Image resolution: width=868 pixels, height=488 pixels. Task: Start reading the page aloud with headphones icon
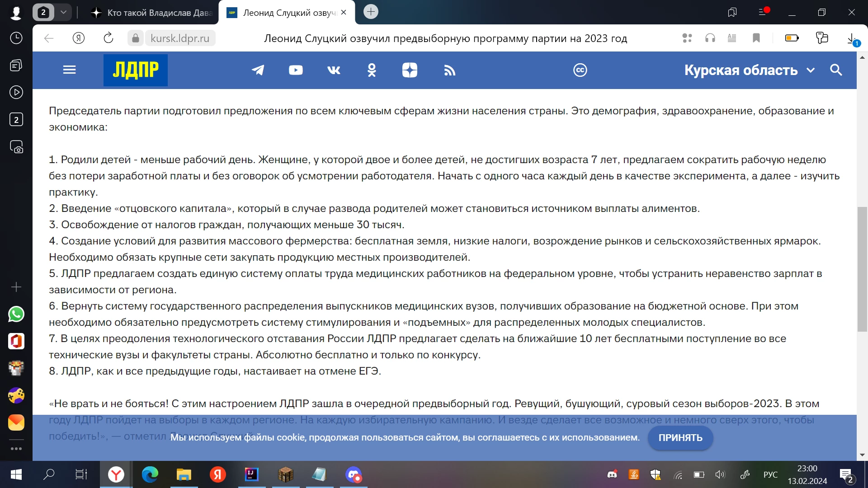pos(710,38)
